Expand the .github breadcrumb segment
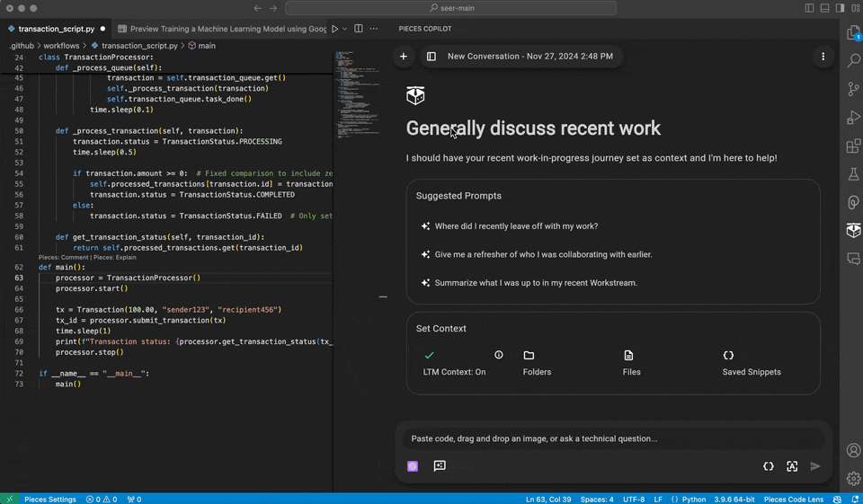 (22, 46)
